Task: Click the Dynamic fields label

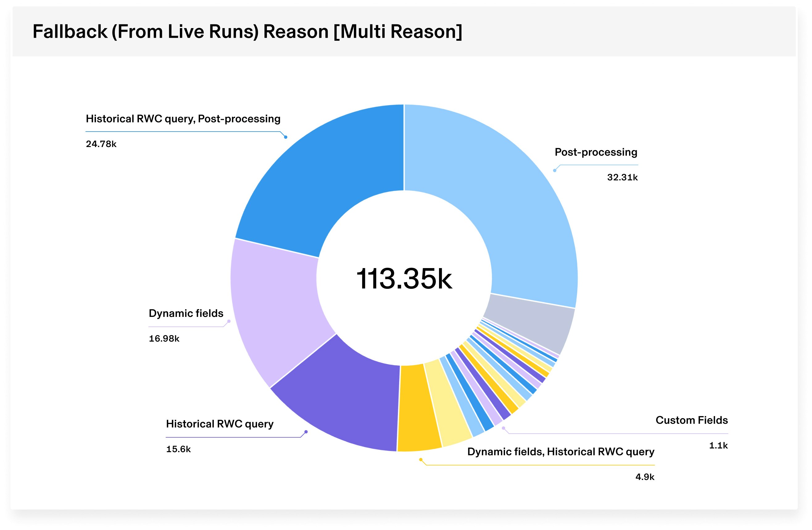Action: coord(186,313)
